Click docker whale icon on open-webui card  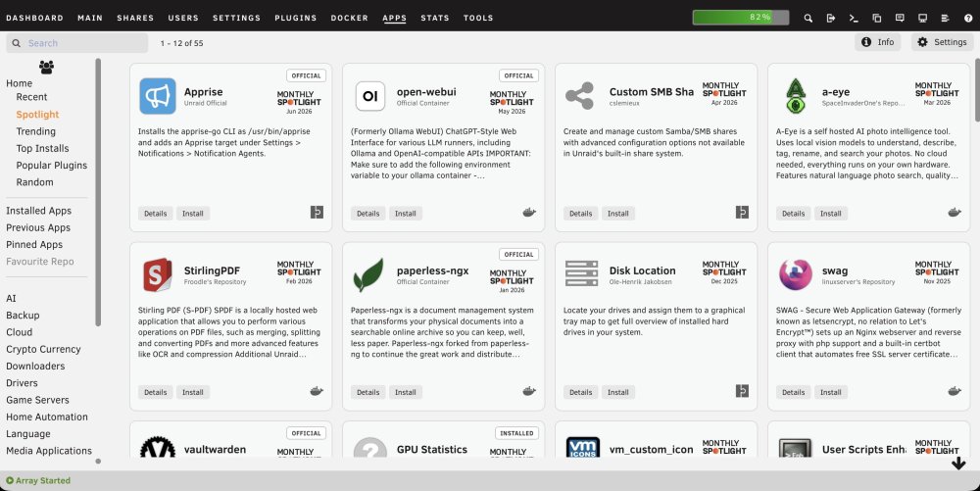(x=529, y=212)
